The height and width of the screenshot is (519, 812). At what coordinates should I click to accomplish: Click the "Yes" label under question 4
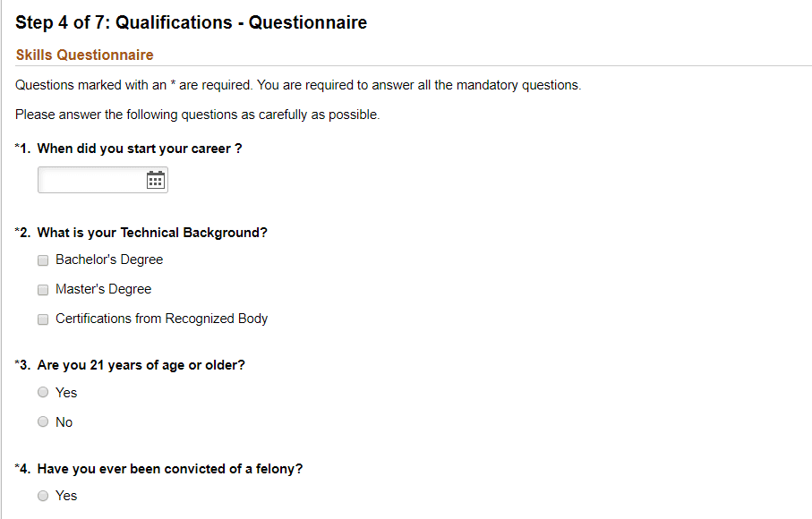66,496
